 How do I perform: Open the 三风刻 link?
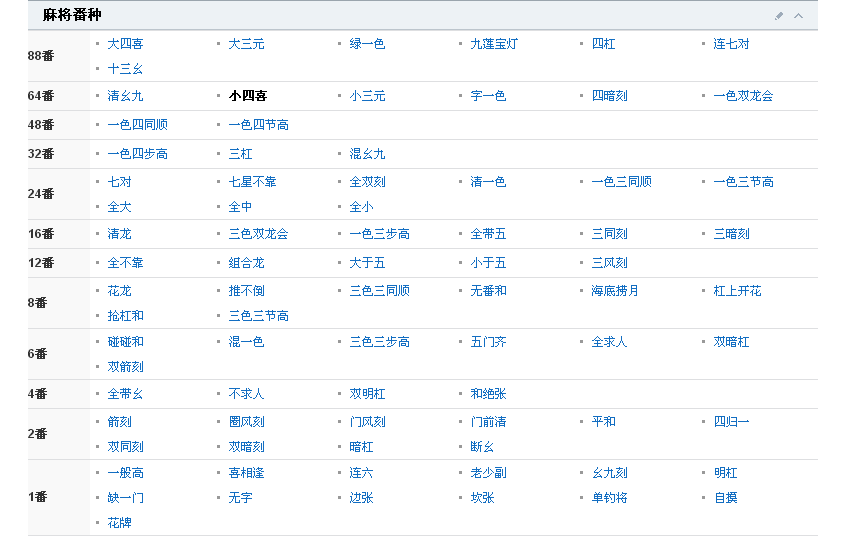609,263
